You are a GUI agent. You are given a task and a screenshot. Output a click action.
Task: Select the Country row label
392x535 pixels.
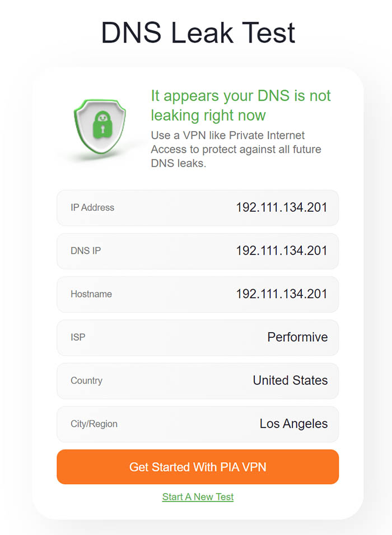(x=86, y=380)
